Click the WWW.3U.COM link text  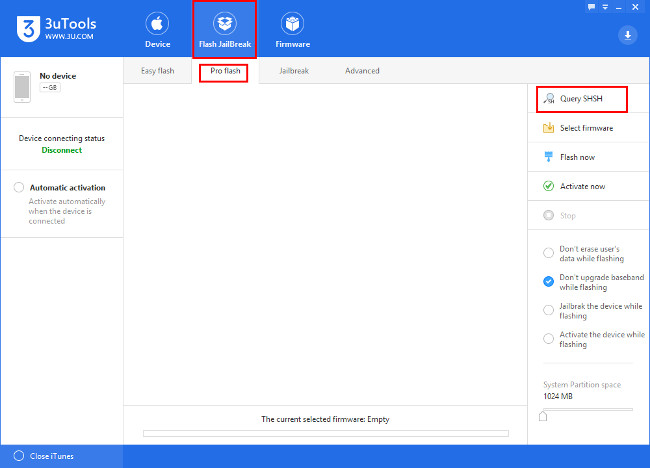69,36
